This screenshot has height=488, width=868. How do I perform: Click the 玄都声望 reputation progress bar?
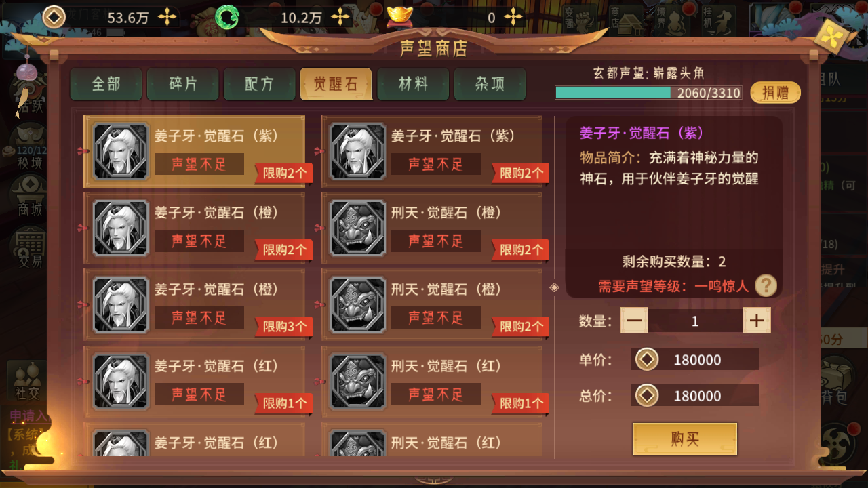(648, 93)
